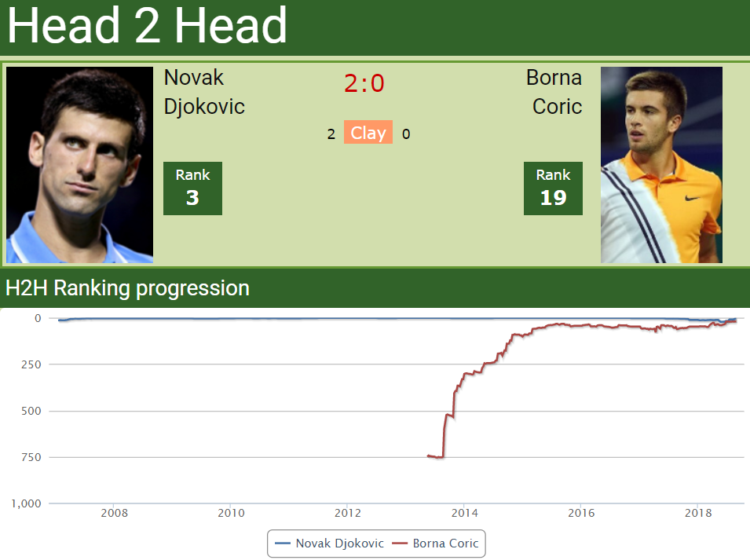Viewport: 750px width, 560px height.
Task: Toggle the clay-court wins counter showing 2
Action: click(331, 134)
